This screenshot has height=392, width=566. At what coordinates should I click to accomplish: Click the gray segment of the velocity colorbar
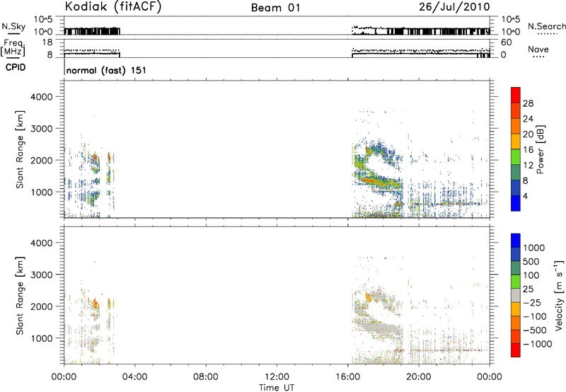coord(516,295)
